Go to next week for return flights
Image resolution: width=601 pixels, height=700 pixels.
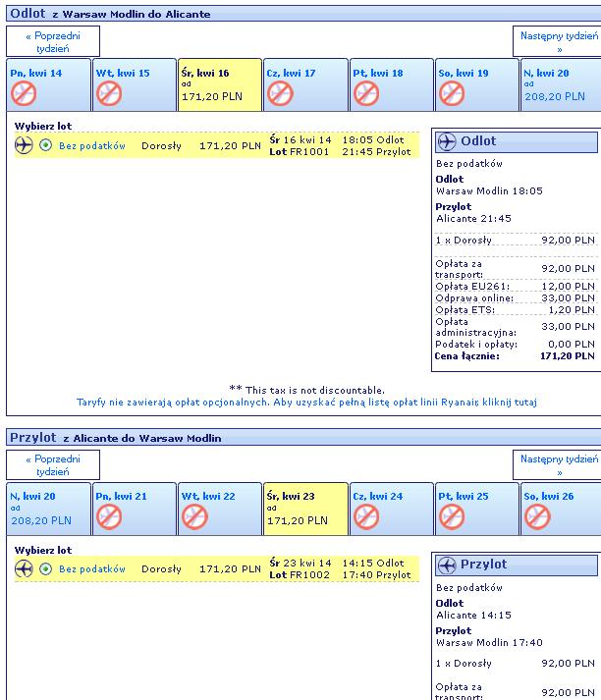(x=559, y=464)
